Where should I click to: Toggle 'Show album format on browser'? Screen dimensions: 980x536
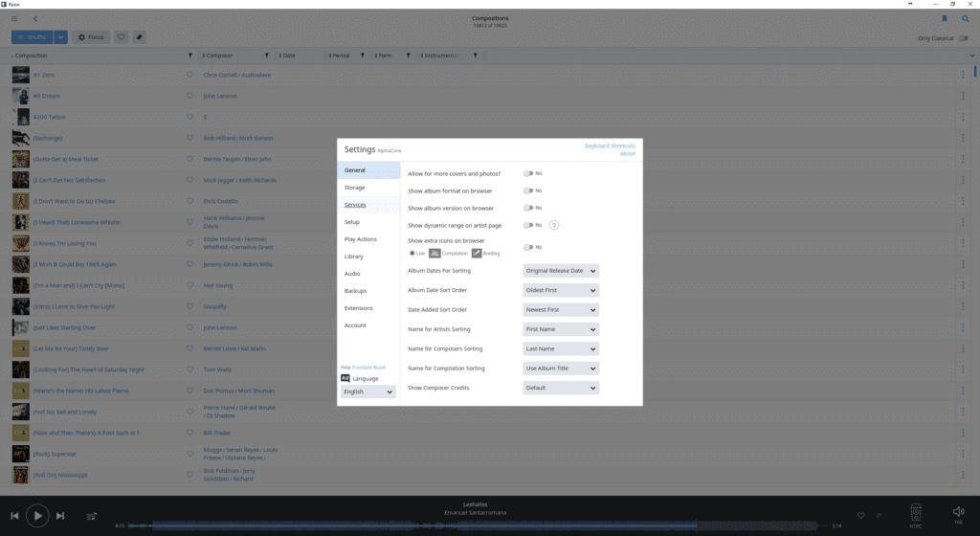[528, 190]
